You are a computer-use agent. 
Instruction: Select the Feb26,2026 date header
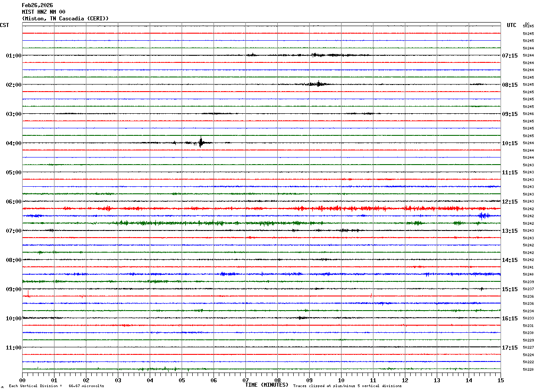click(x=37, y=5)
